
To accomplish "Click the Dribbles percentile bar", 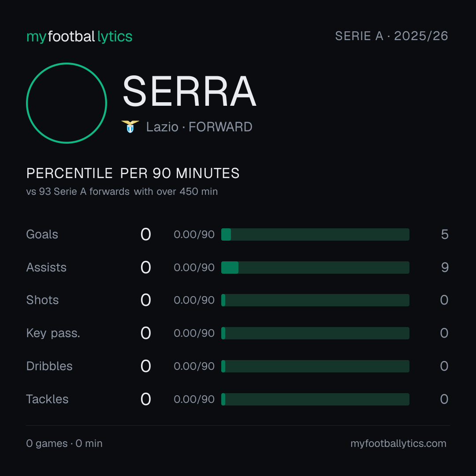I will pyautogui.click(x=315, y=366).
